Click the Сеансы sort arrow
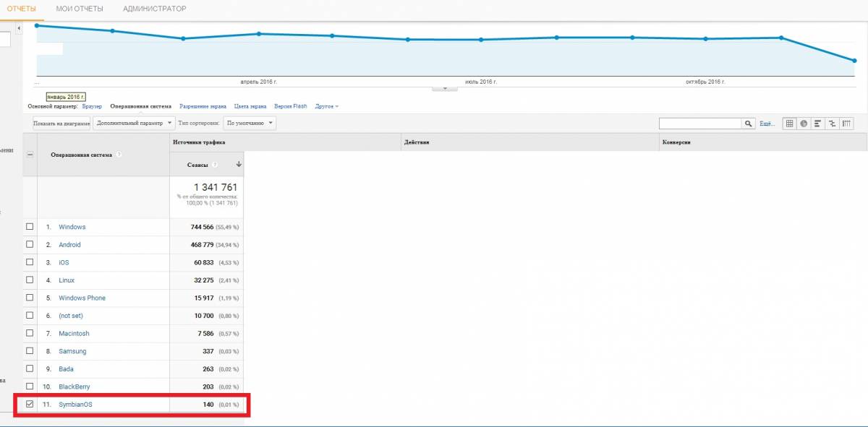 pos(239,165)
